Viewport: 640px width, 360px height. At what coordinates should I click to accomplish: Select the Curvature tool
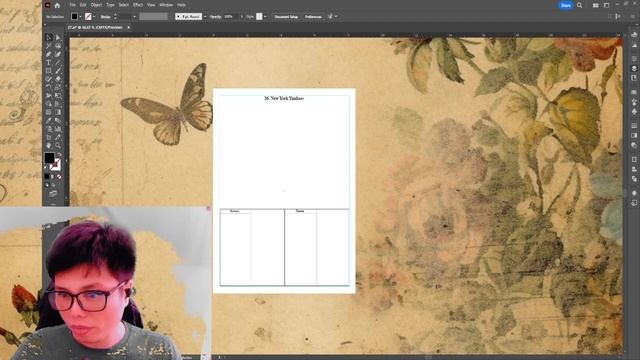tap(58, 54)
